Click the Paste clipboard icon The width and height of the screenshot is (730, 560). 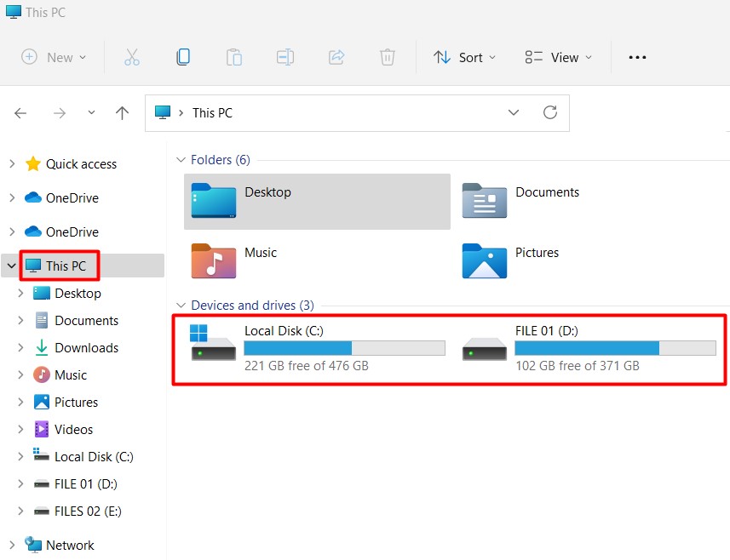coord(233,57)
